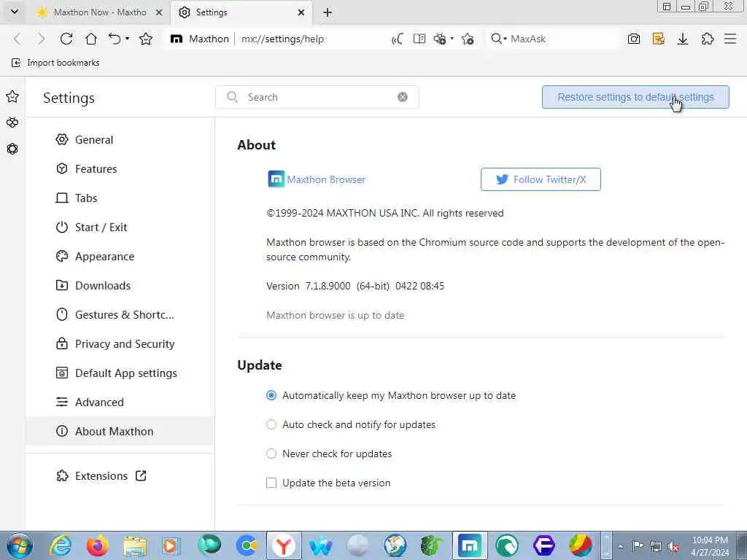Clear the settings search with the X icon
This screenshot has width=747, height=560.
click(x=403, y=97)
